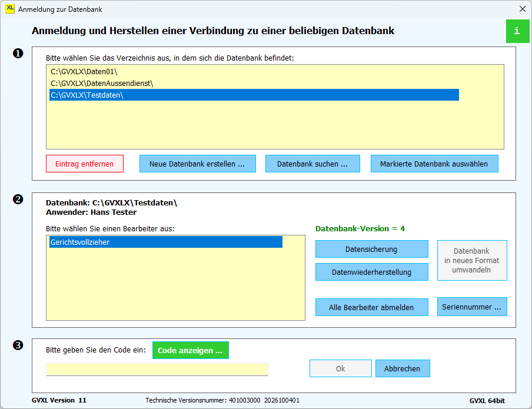532x409 pixels.
Task: Click Datenbank suchen button
Action: click(x=312, y=164)
